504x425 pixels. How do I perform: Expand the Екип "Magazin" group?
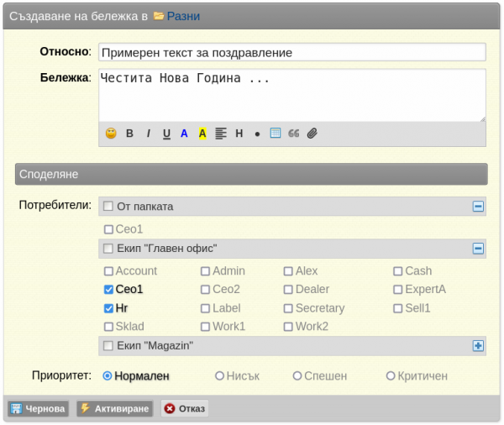click(478, 346)
